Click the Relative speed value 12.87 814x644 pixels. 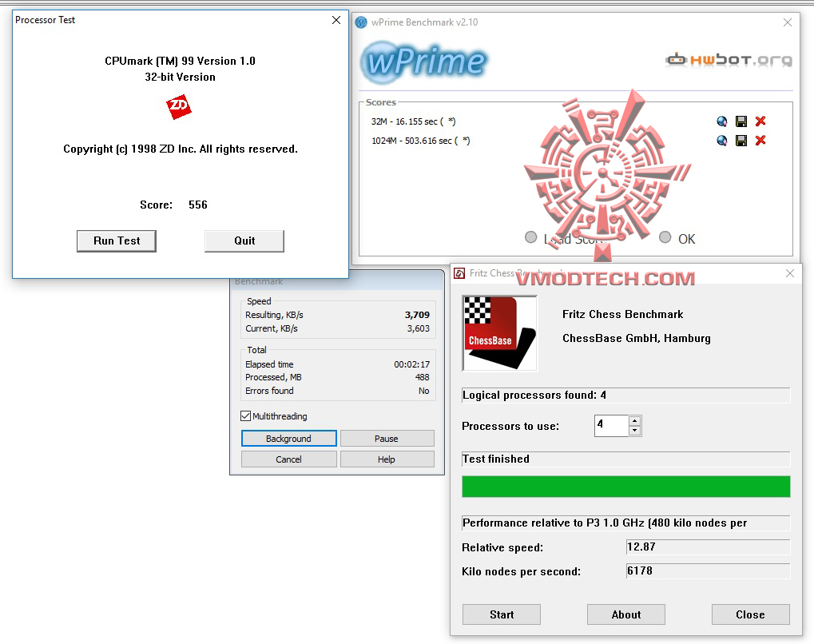click(708, 547)
